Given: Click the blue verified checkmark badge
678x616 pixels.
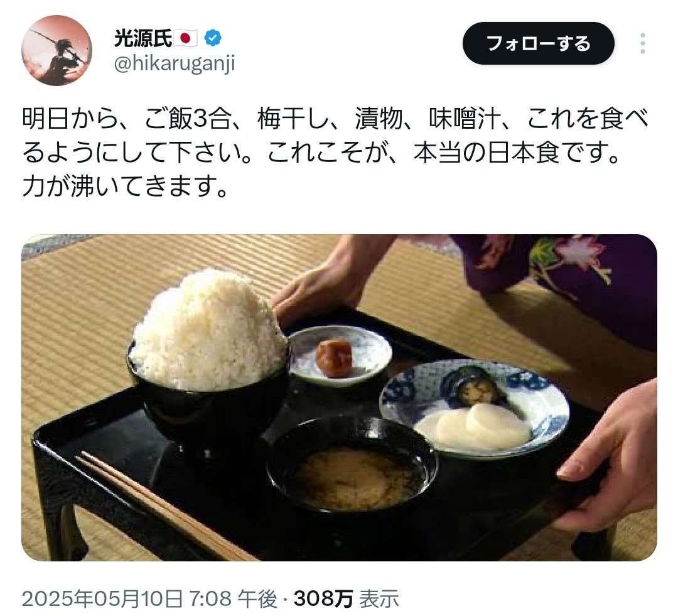Looking at the screenshot, I should point(212,38).
